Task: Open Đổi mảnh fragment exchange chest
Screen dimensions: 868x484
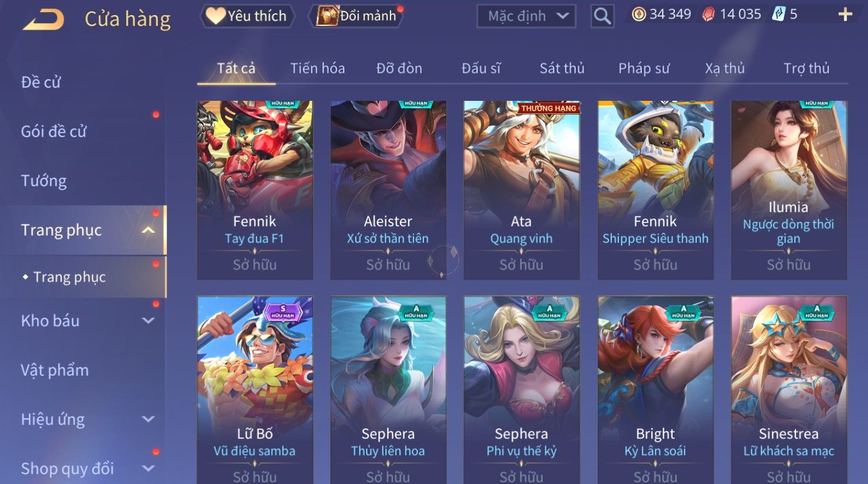Action: (x=357, y=16)
